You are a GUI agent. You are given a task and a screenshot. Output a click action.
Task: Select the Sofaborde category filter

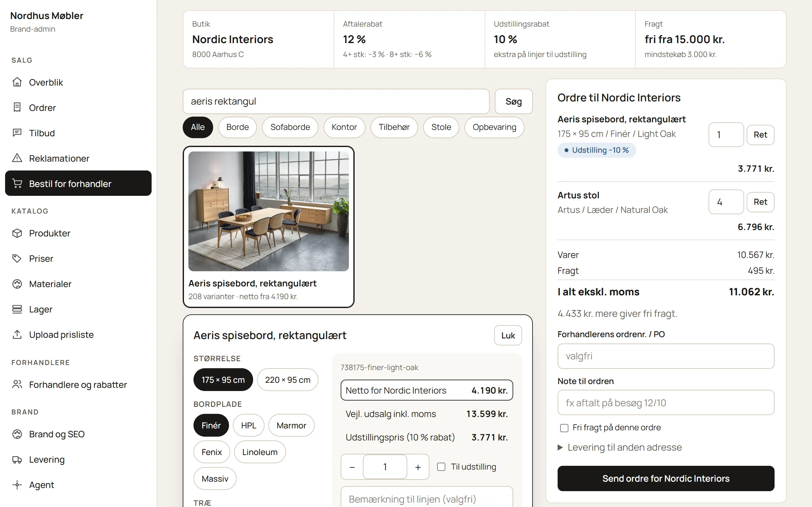[290, 127]
